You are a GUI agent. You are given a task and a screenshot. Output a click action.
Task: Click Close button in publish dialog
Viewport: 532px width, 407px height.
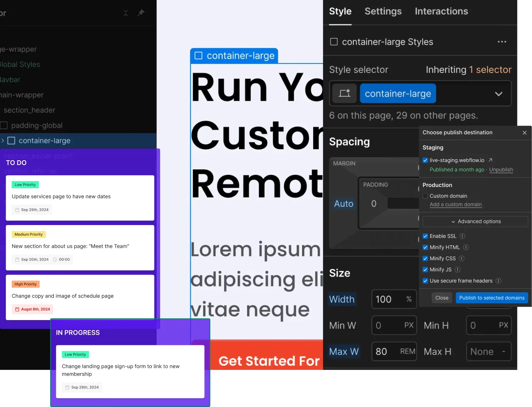[442, 298]
